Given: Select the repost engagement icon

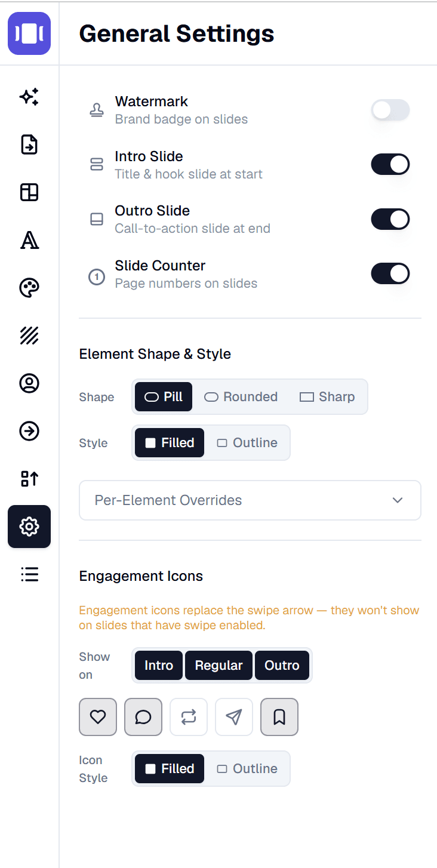Looking at the screenshot, I should coord(189,717).
